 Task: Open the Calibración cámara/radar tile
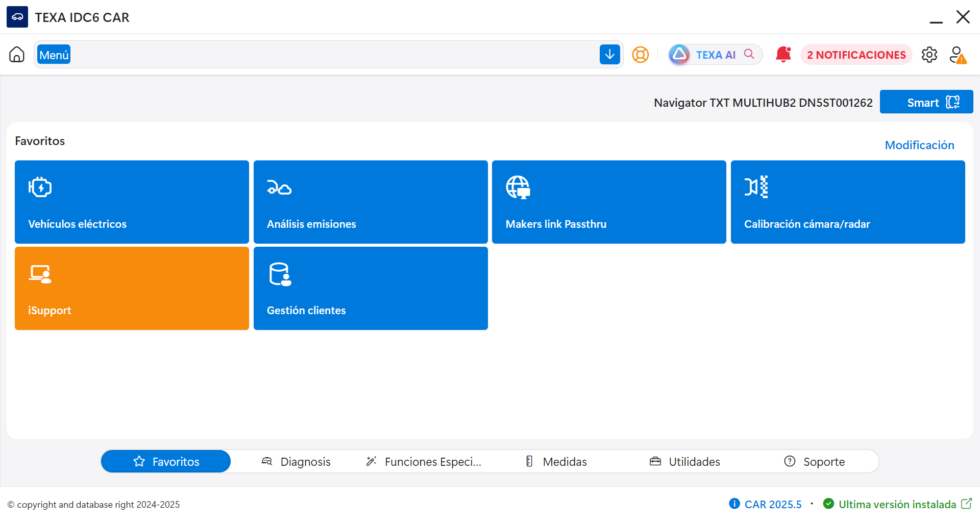[x=848, y=202]
